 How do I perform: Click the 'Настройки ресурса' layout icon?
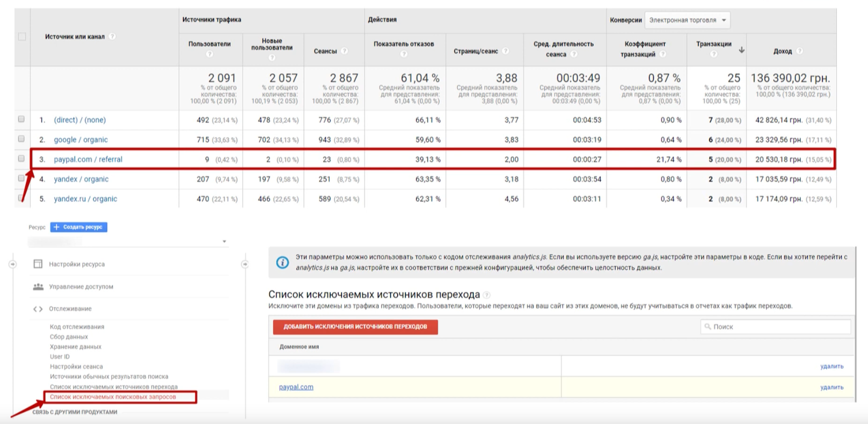point(38,264)
